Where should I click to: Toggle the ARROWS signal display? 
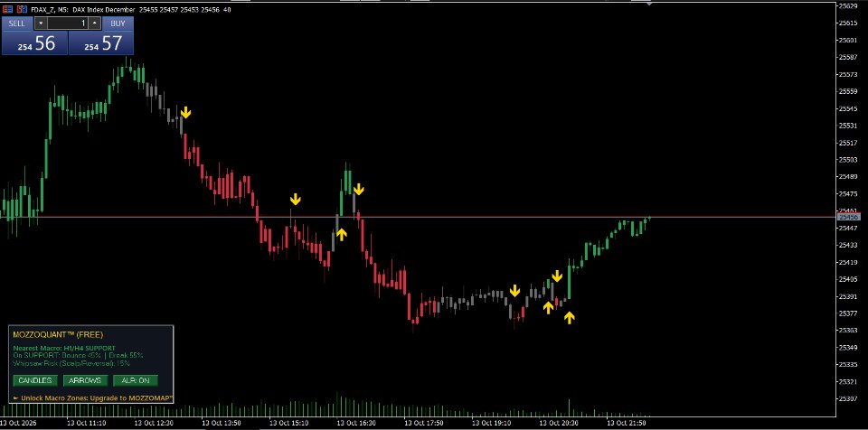(x=85, y=380)
